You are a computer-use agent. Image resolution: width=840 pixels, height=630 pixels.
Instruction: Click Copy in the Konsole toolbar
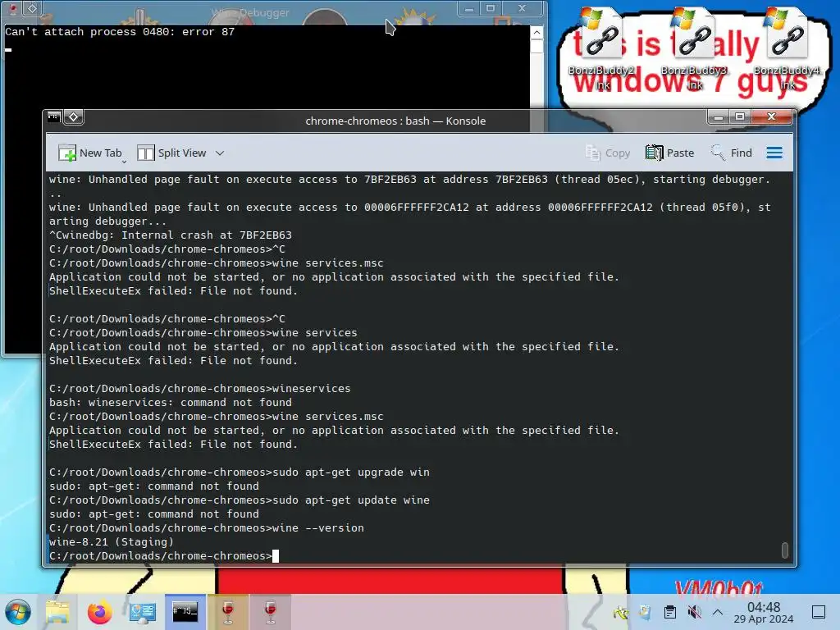[608, 153]
